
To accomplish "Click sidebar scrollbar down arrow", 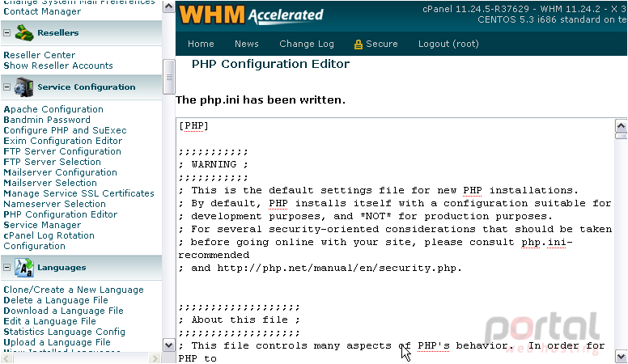I will [x=168, y=345].
